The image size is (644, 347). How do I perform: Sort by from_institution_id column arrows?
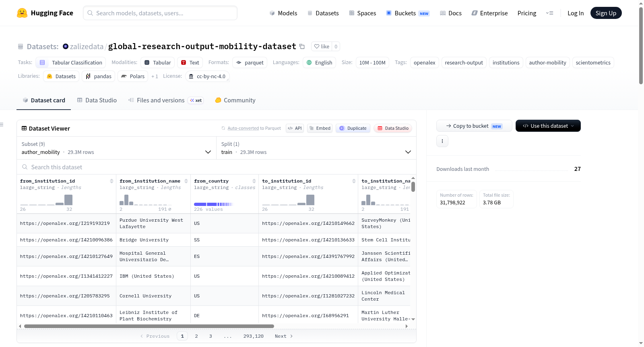pyautogui.click(x=111, y=181)
